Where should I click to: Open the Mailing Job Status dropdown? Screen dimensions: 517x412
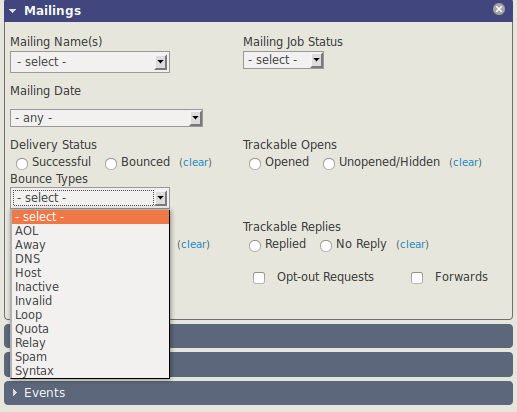click(283, 60)
